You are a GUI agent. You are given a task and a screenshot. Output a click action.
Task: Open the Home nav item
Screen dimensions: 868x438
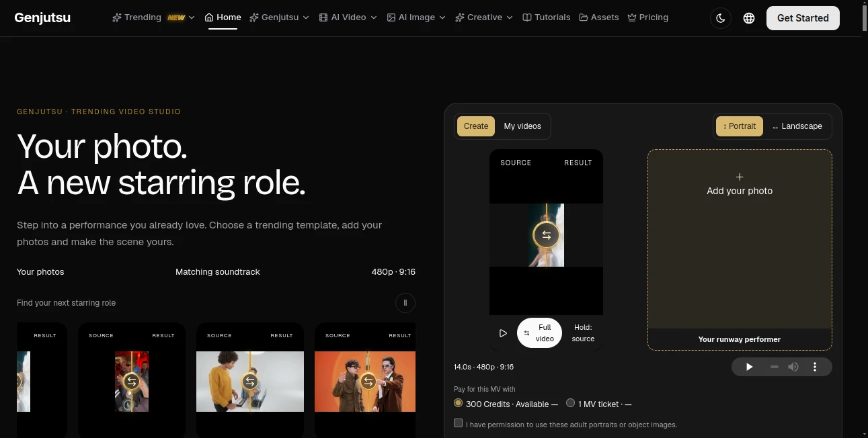[223, 17]
